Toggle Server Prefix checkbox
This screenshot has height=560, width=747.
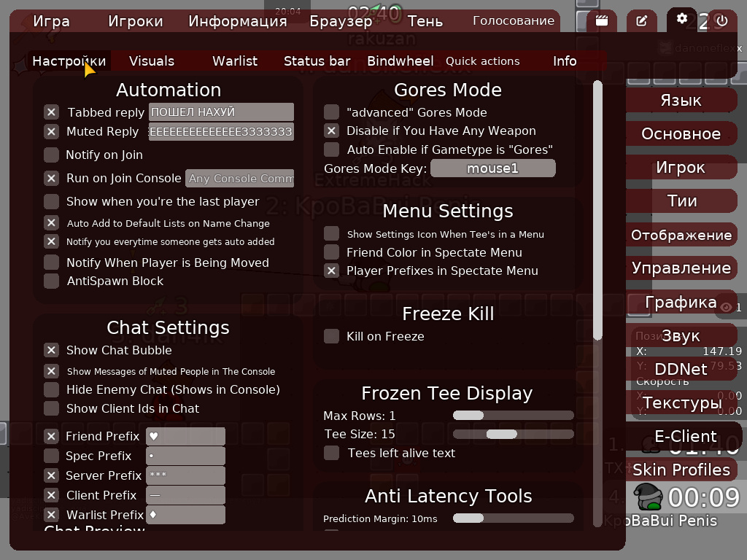click(x=52, y=475)
